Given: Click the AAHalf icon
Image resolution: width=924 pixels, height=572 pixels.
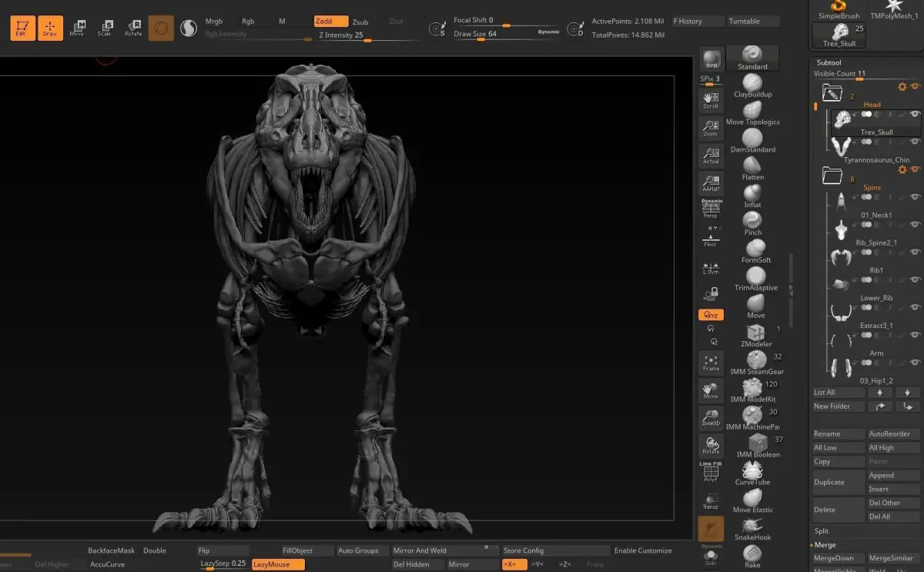Looking at the screenshot, I should 711,183.
